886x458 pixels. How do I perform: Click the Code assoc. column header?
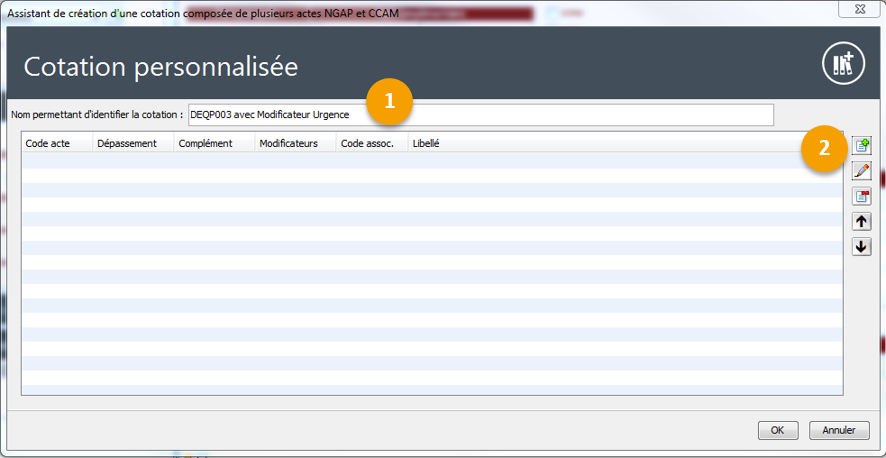tap(371, 144)
